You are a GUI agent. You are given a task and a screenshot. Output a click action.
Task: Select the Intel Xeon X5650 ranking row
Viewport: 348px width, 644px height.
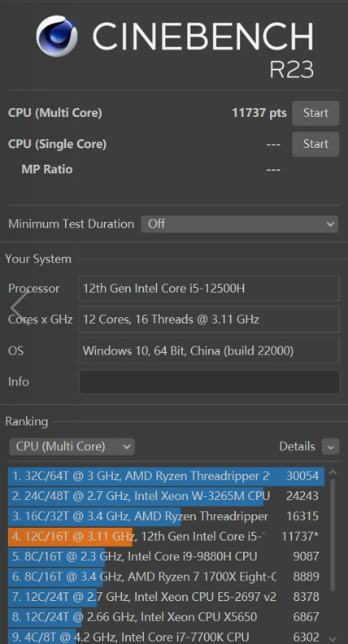click(166, 617)
